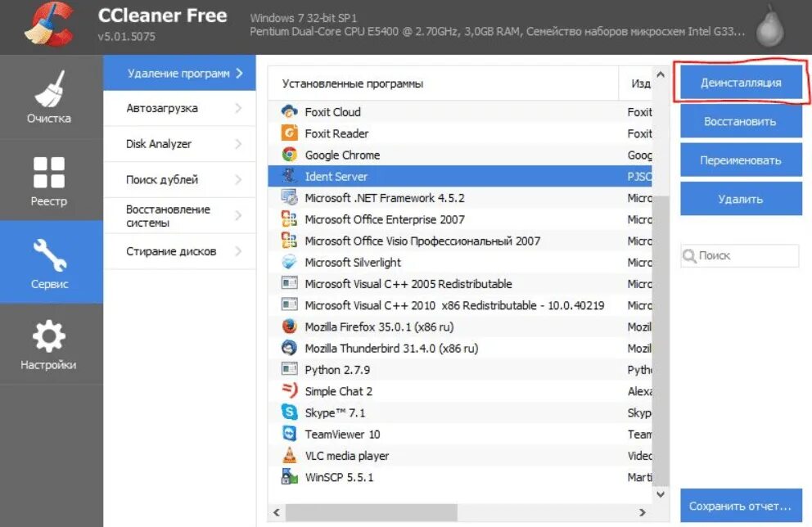Click the Удалить button
The height and width of the screenshot is (527, 812).
point(741,200)
